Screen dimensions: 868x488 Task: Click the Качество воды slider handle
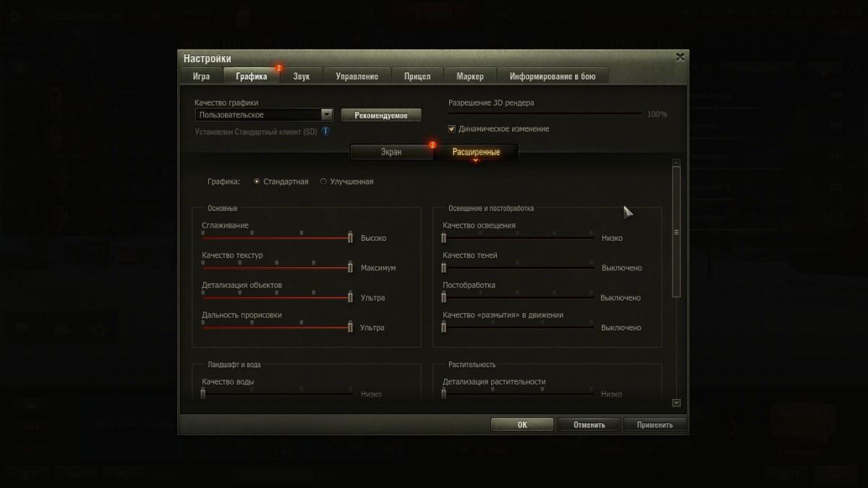click(x=203, y=393)
